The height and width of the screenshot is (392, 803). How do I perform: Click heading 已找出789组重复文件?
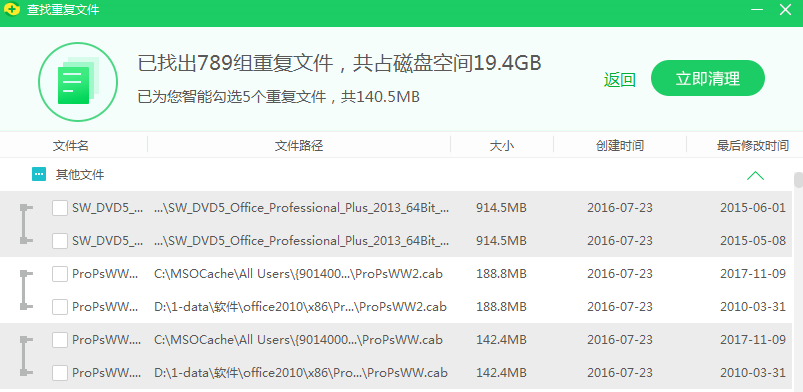tap(235, 64)
